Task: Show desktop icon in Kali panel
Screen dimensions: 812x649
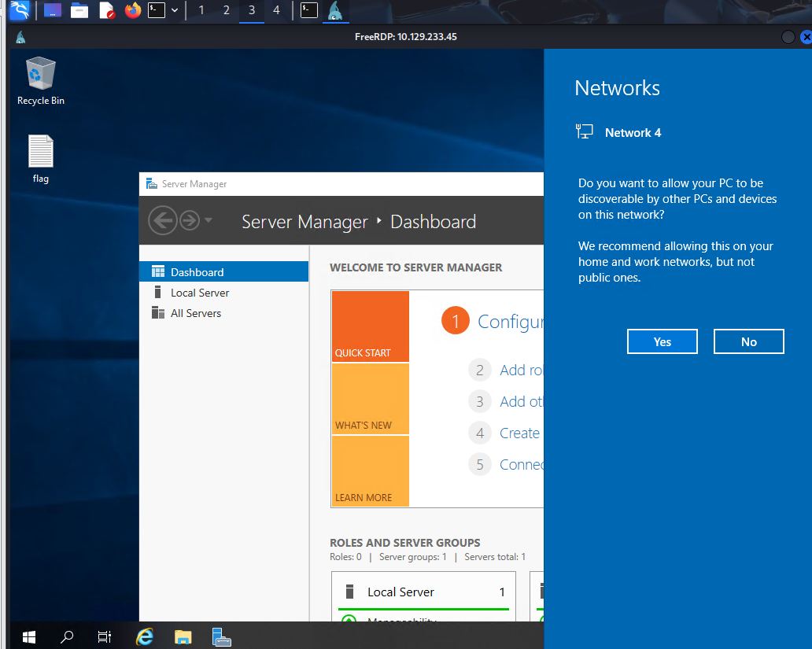Action: point(52,10)
